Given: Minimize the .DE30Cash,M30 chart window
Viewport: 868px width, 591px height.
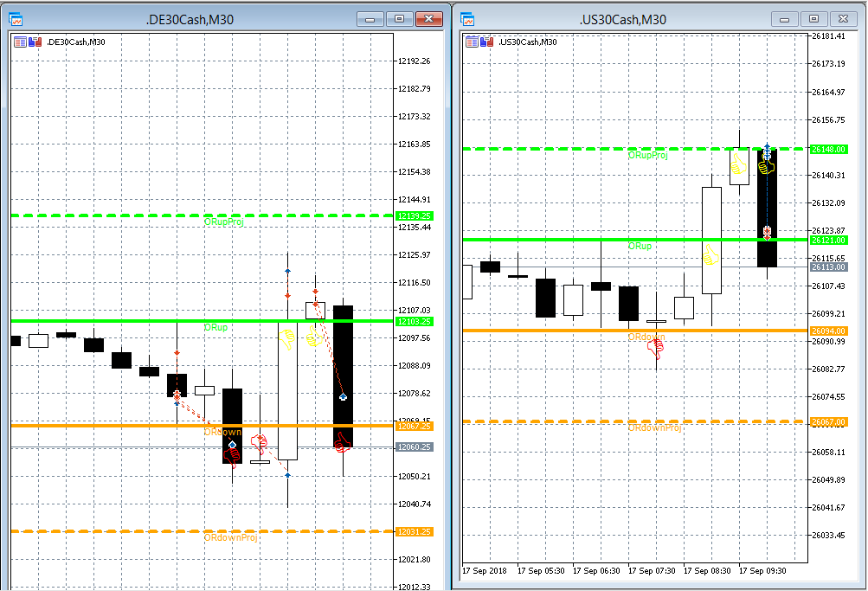Looking at the screenshot, I should click(x=370, y=19).
